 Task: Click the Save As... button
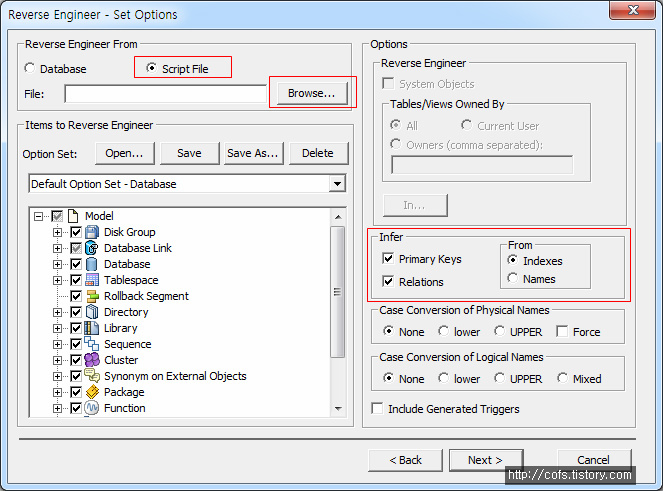(253, 153)
